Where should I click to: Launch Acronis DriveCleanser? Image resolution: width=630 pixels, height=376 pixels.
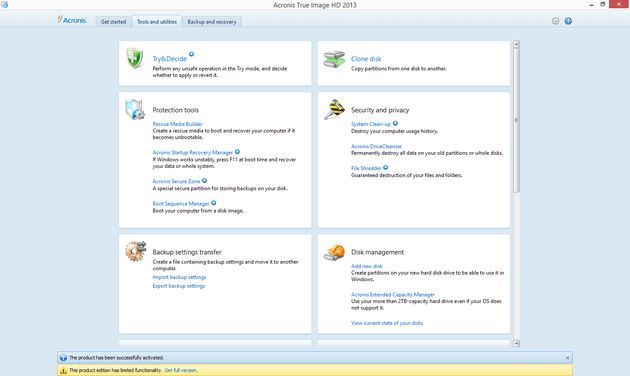point(376,146)
